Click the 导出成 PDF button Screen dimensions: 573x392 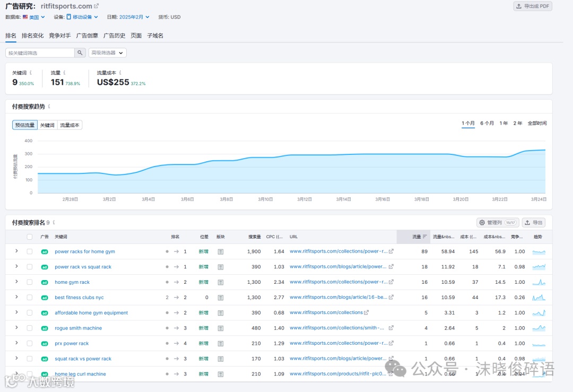click(x=533, y=6)
